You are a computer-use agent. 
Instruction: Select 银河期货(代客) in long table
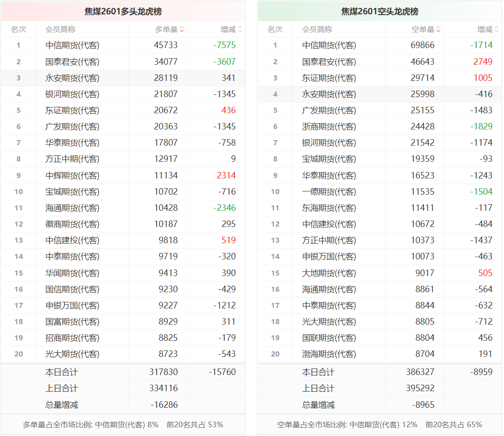[x=72, y=94]
